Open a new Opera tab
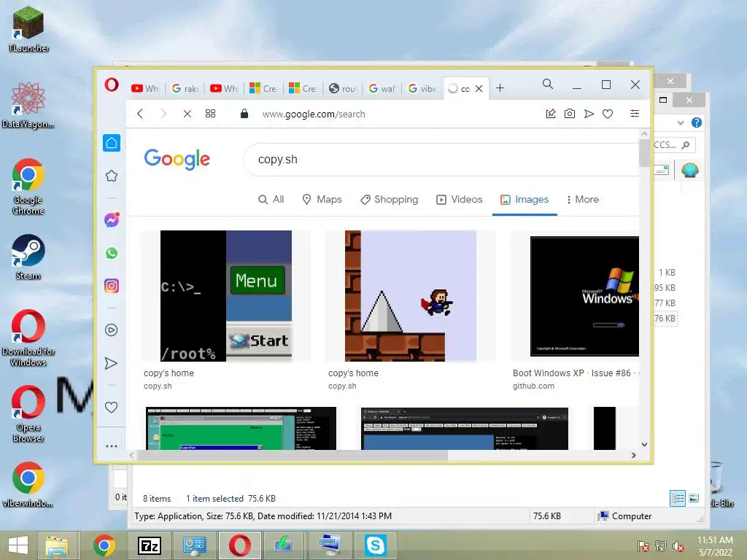 coord(500,88)
